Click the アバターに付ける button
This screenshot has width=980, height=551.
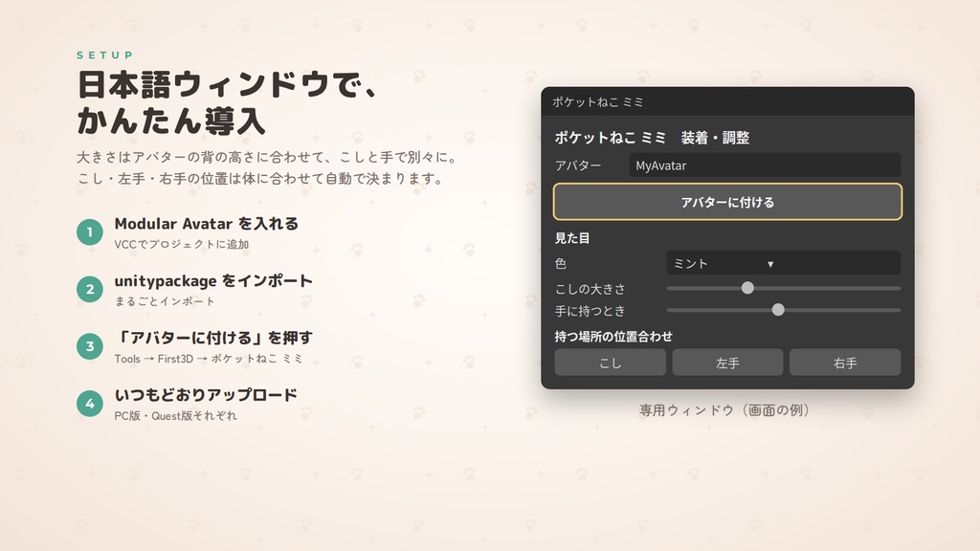pyautogui.click(x=727, y=202)
